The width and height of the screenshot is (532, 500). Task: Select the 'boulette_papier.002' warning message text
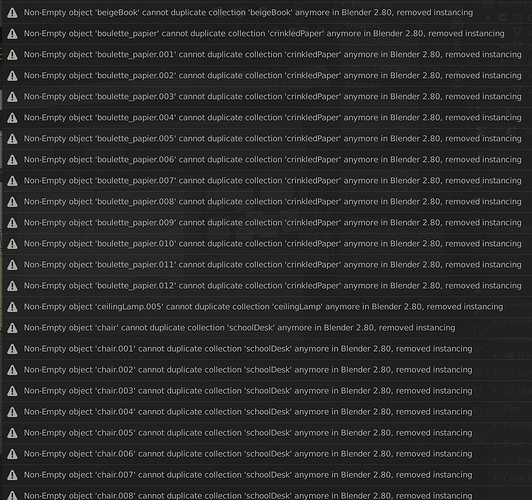point(272,76)
